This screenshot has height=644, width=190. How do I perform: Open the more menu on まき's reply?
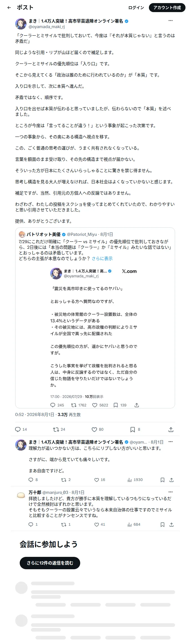pos(170,442)
